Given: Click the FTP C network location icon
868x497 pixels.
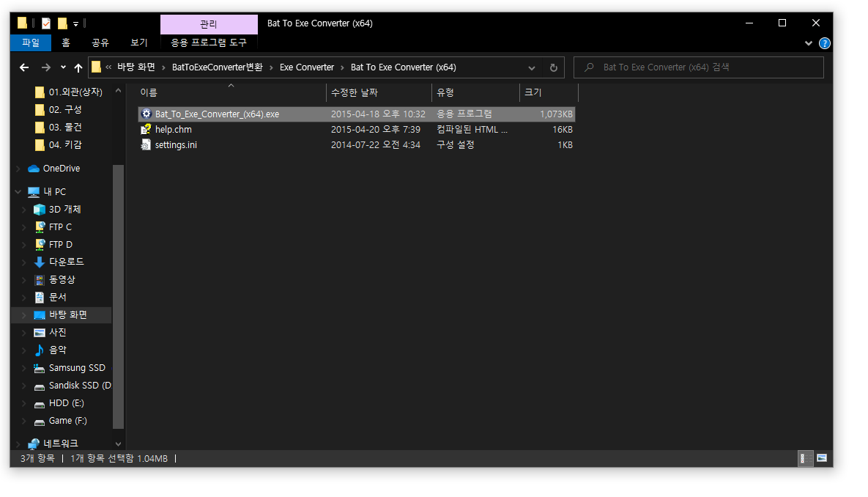Looking at the screenshot, I should pyautogui.click(x=40, y=227).
